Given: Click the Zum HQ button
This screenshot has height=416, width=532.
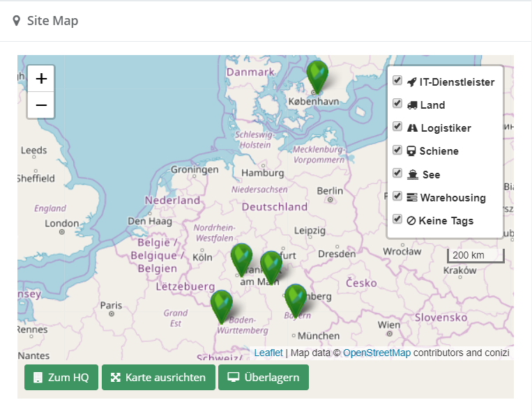Looking at the screenshot, I should pos(61,378).
